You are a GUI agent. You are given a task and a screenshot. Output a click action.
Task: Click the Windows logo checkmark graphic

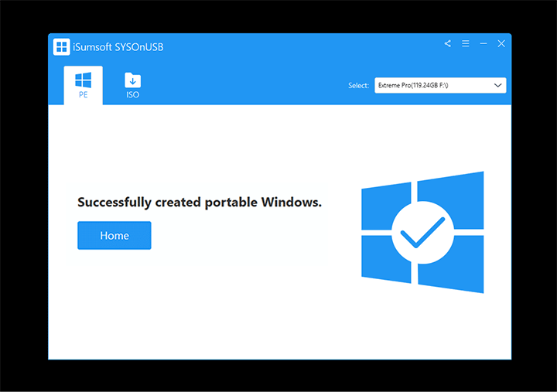[x=422, y=232]
